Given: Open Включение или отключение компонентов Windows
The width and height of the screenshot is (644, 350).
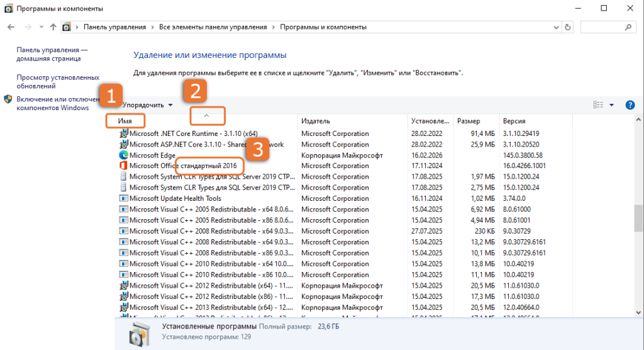Looking at the screenshot, I should pyautogui.click(x=57, y=104).
